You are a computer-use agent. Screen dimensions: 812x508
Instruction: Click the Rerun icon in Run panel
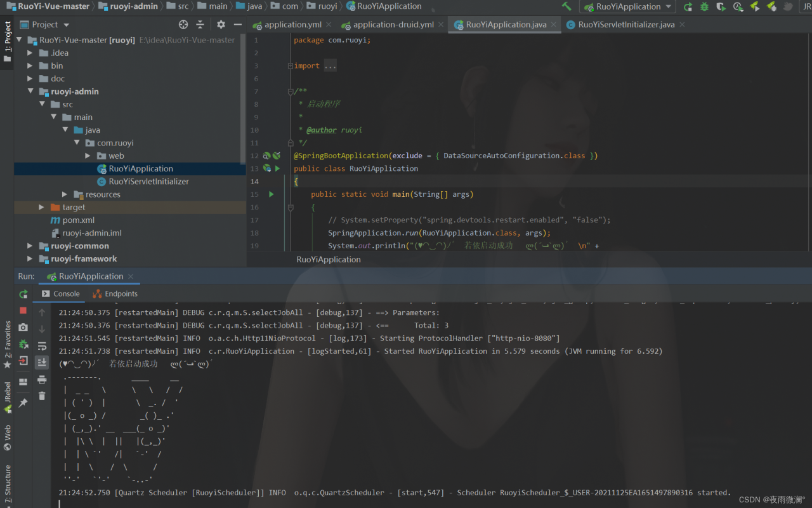[x=23, y=294]
